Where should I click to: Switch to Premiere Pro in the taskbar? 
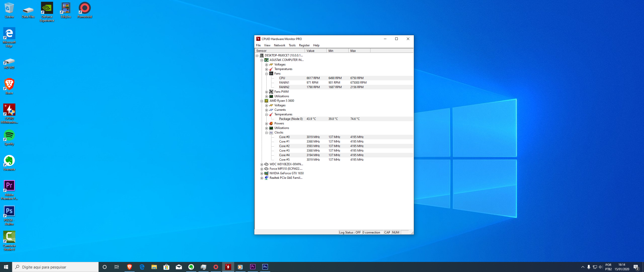click(x=253, y=267)
